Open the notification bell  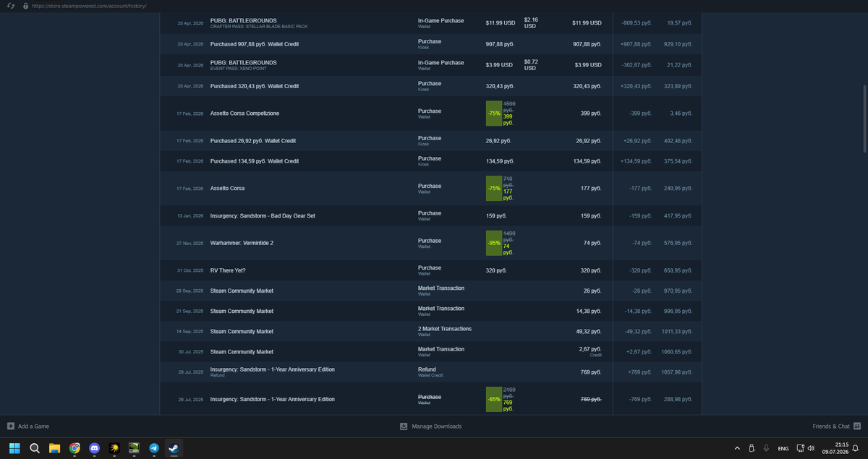[x=855, y=448]
